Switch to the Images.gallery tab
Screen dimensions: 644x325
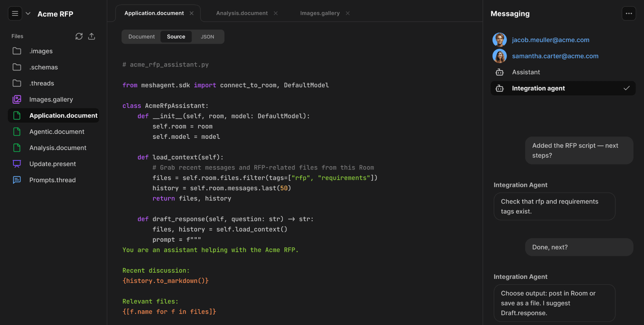pos(320,13)
